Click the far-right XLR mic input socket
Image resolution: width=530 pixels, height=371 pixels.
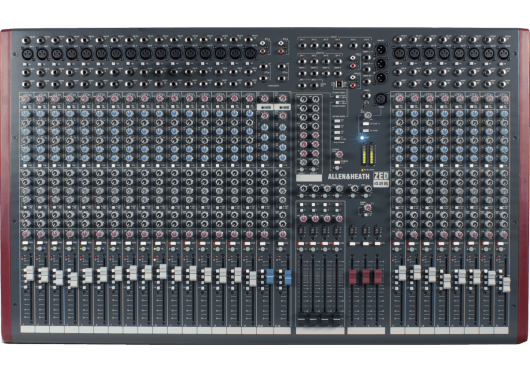pyautogui.click(x=503, y=54)
